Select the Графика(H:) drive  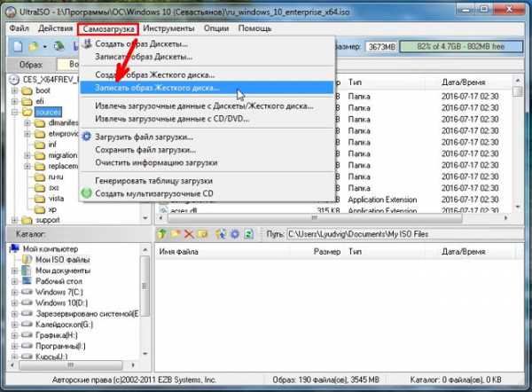[57, 335]
